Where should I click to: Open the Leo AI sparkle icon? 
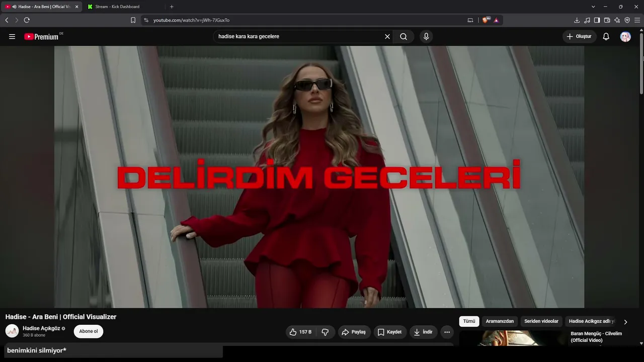coord(617,20)
